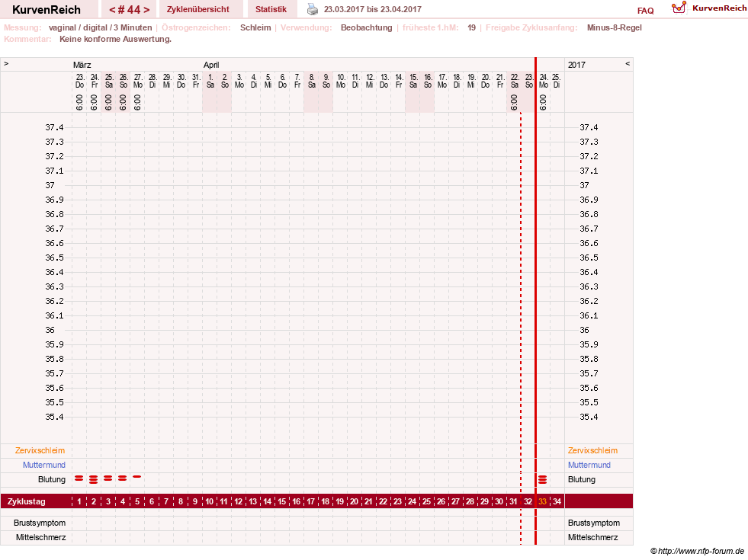Click the heavy bleeding marker on cycle day 2
This screenshot has height=560, width=748.
(x=94, y=479)
